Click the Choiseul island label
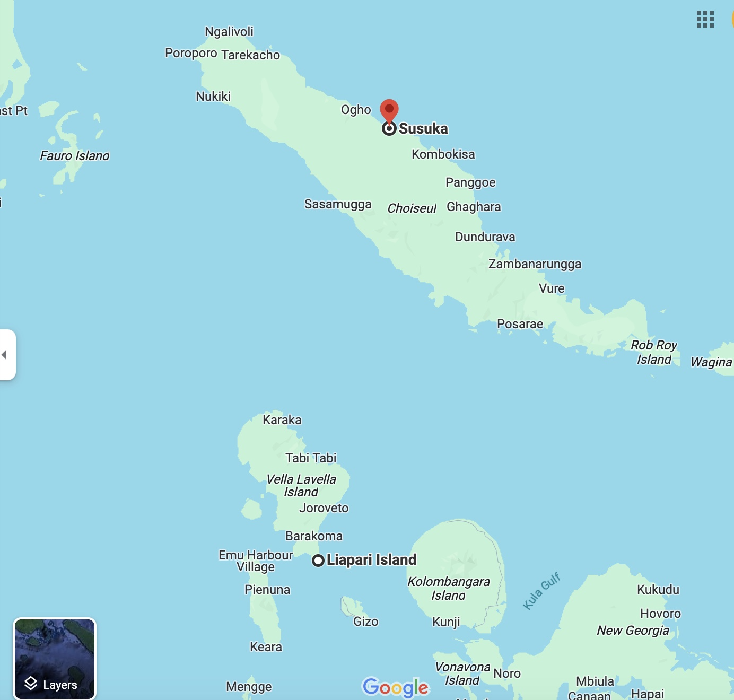Viewport: 734px width, 700px height. coord(412,208)
